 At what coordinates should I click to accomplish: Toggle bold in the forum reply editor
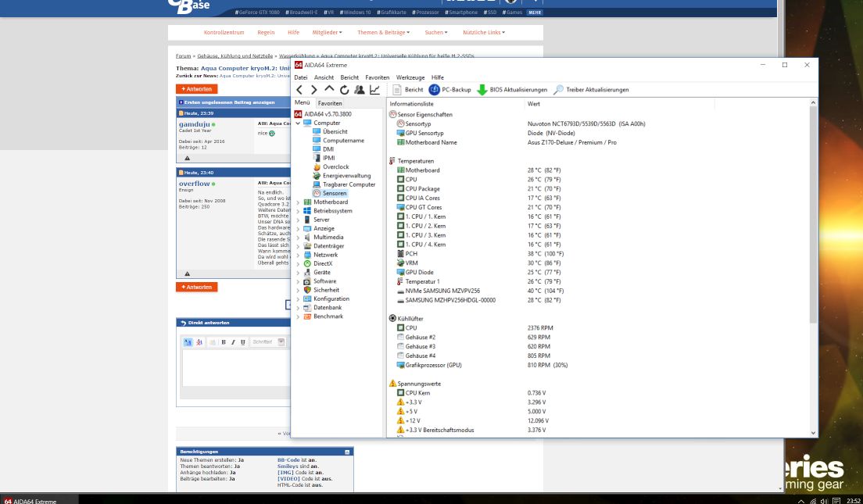coord(224,342)
